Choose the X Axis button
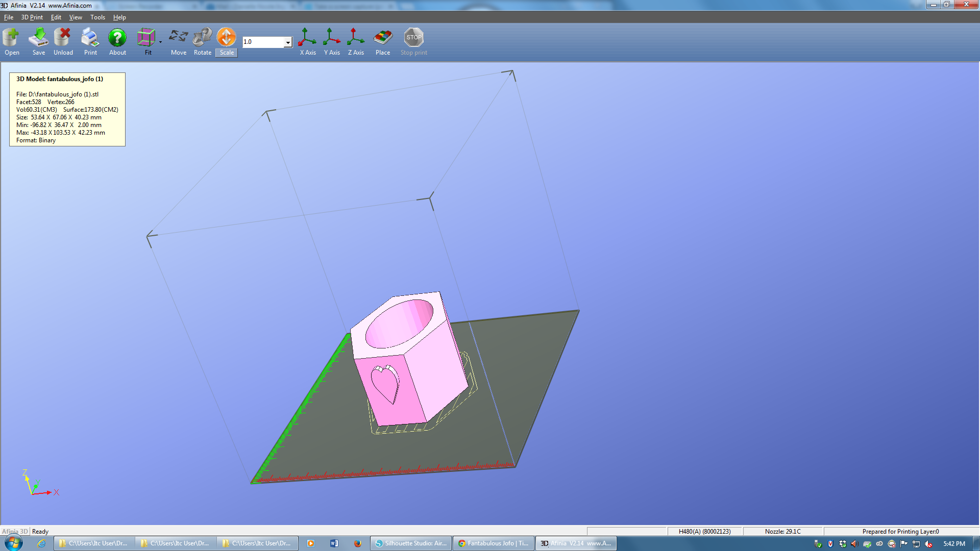Screen dimensions: 980x551 (x=307, y=42)
